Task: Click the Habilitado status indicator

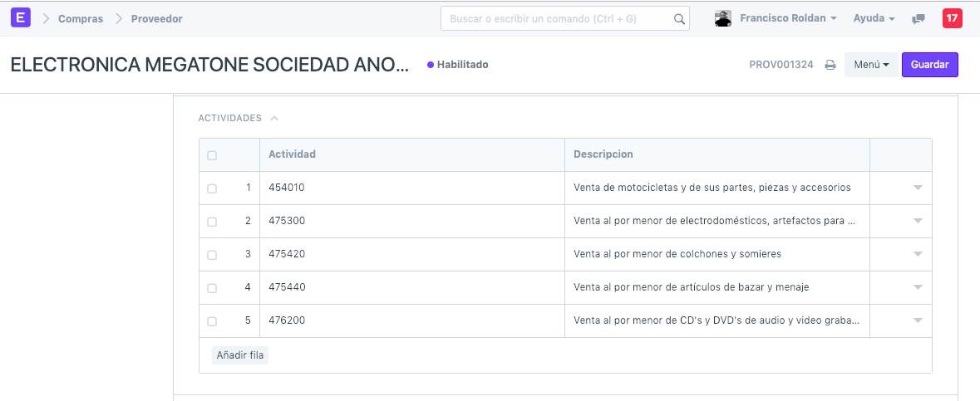Action: (457, 64)
